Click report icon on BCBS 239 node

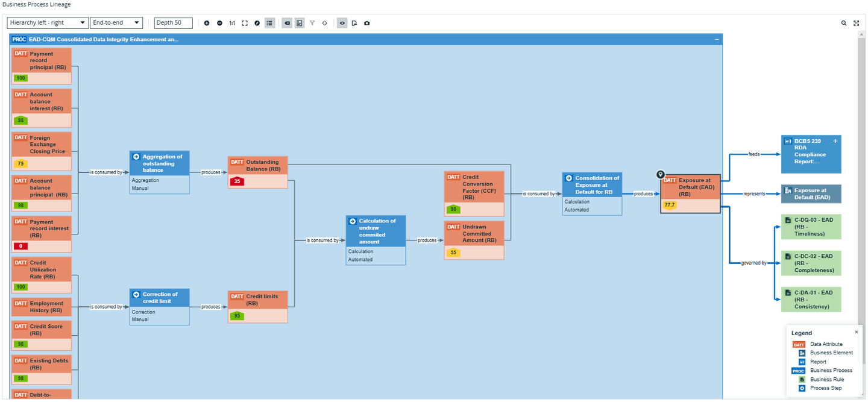coord(787,141)
